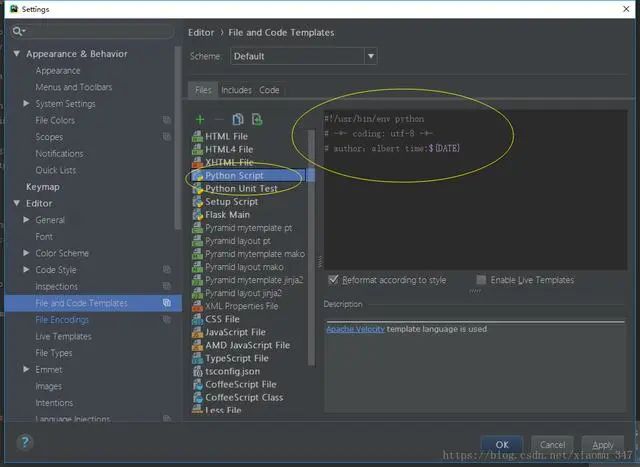Click the search magnifier icon in settings
Image resolution: width=640 pixels, height=467 pixels.
coord(18,31)
